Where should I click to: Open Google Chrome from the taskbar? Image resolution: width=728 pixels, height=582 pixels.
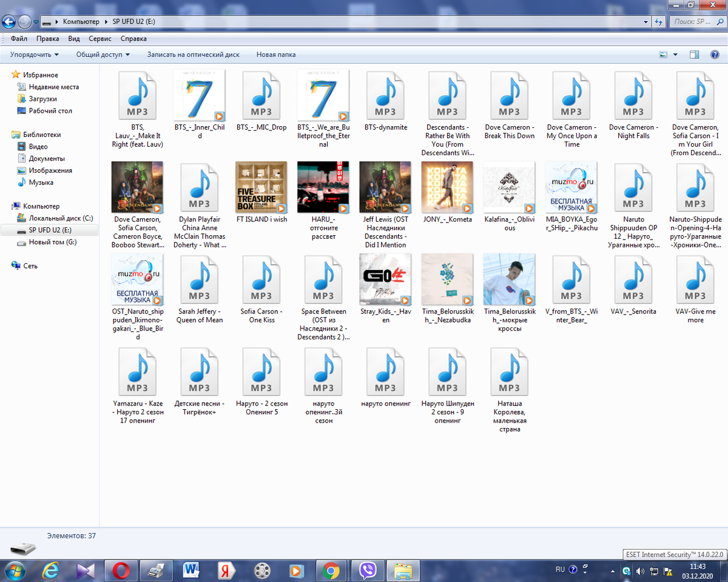coord(331,570)
